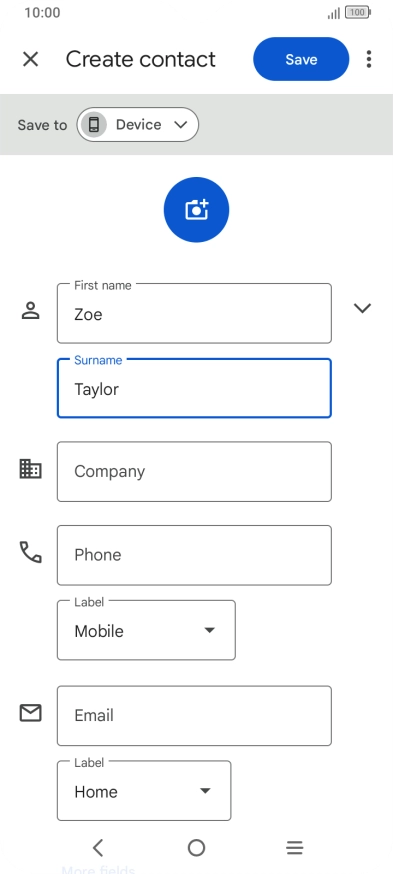Open the three-dot overflow menu

(x=369, y=59)
